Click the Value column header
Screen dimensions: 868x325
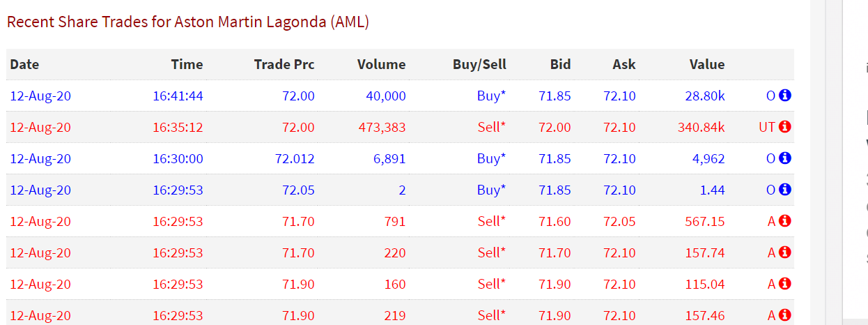tap(707, 64)
